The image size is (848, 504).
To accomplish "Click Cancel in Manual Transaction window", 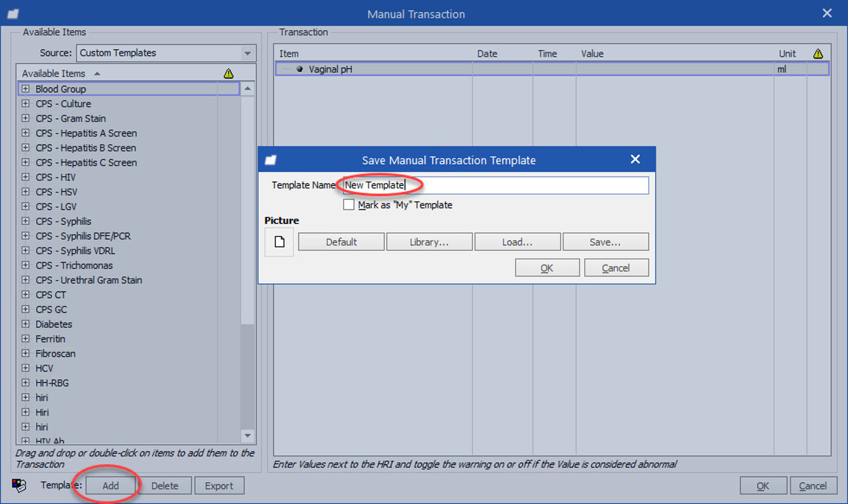I will click(813, 485).
